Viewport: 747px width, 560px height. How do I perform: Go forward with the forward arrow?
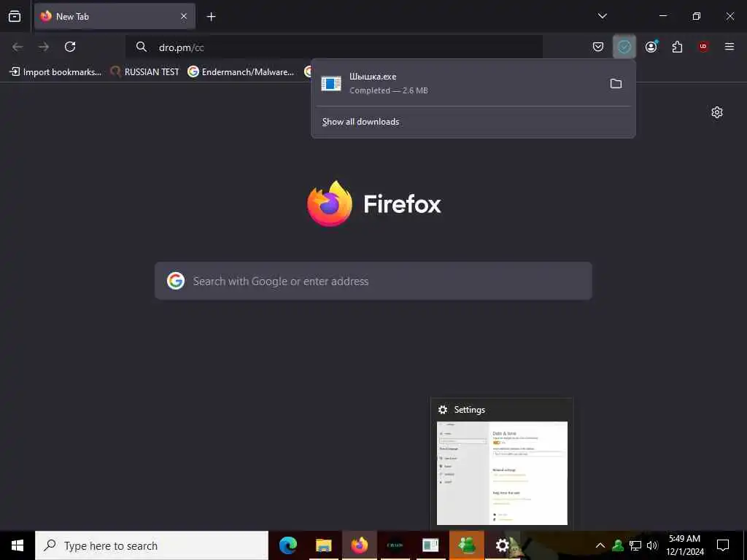44,47
